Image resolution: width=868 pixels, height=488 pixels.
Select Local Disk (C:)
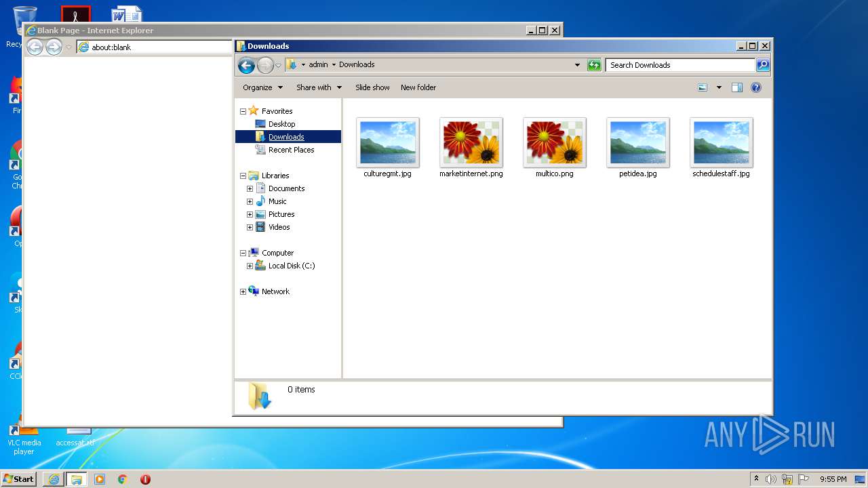[x=291, y=266]
